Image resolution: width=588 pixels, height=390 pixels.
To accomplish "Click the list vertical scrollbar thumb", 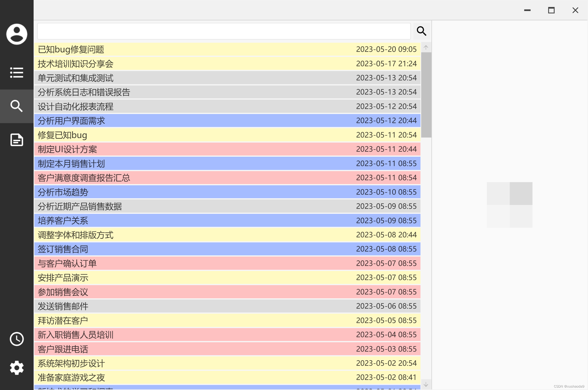I will (426, 95).
